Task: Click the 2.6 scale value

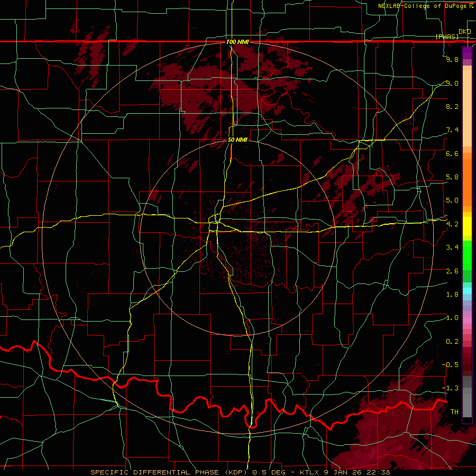Action: (x=452, y=271)
